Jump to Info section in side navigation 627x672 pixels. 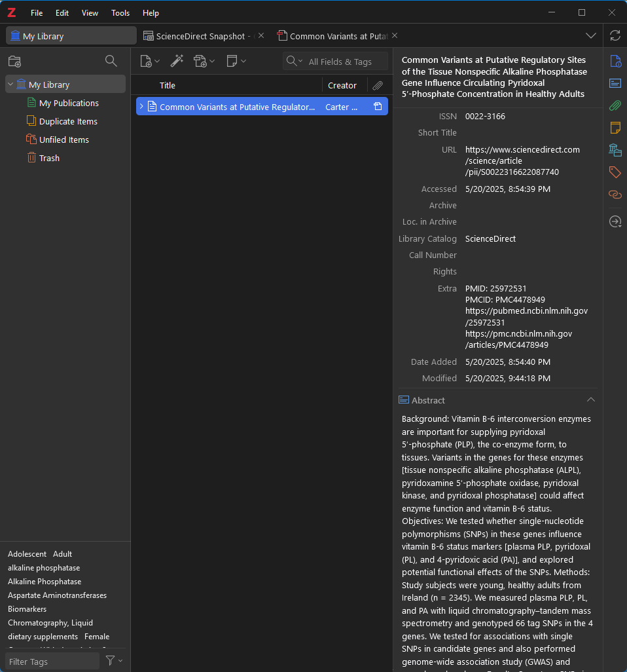615,62
